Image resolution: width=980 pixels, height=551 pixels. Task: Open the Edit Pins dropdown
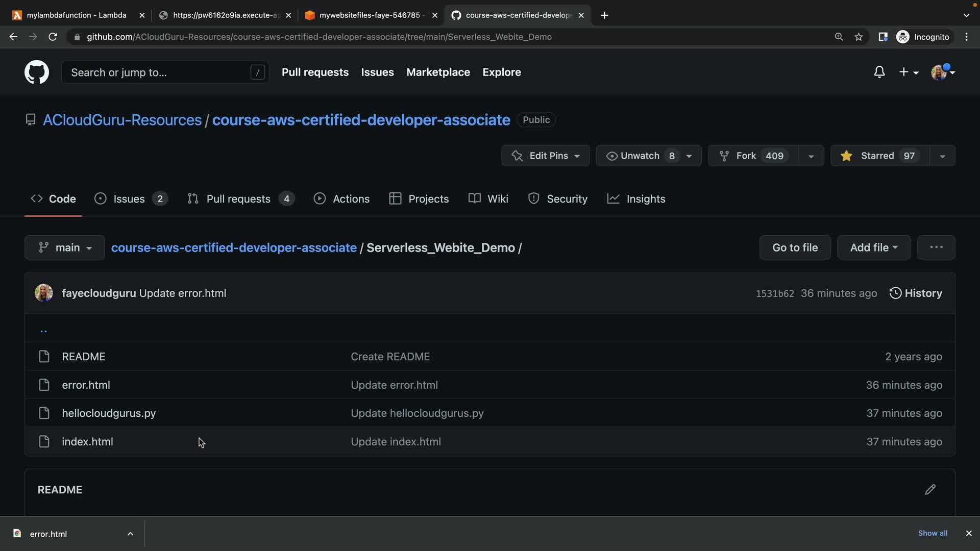[x=545, y=156]
